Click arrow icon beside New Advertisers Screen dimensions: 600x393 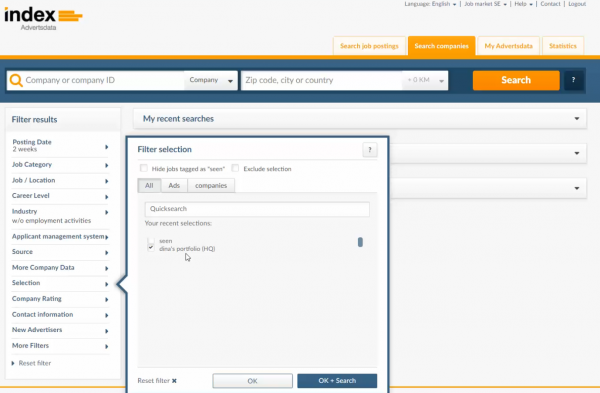pos(107,331)
